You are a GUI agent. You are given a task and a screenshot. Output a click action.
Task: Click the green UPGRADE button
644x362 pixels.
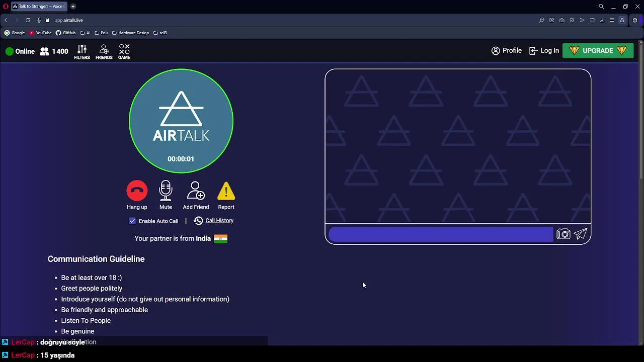coord(598,51)
